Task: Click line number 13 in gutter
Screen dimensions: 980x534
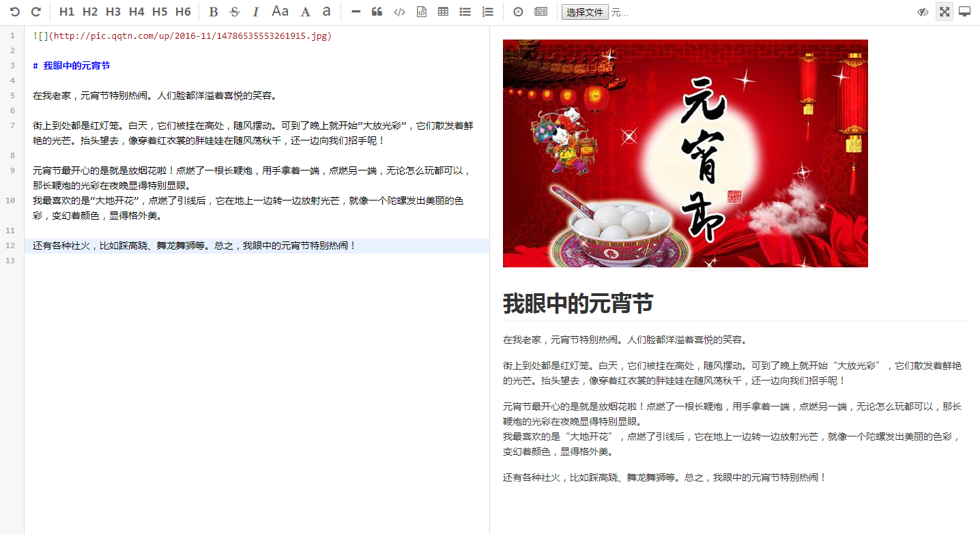Action: coord(10,261)
